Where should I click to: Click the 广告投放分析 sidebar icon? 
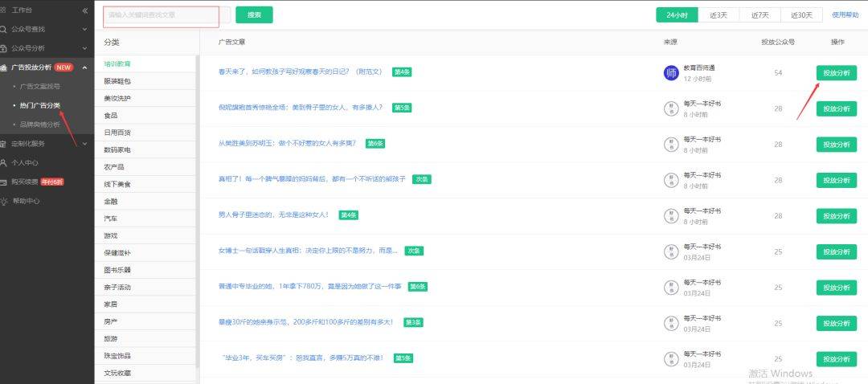(x=3, y=67)
